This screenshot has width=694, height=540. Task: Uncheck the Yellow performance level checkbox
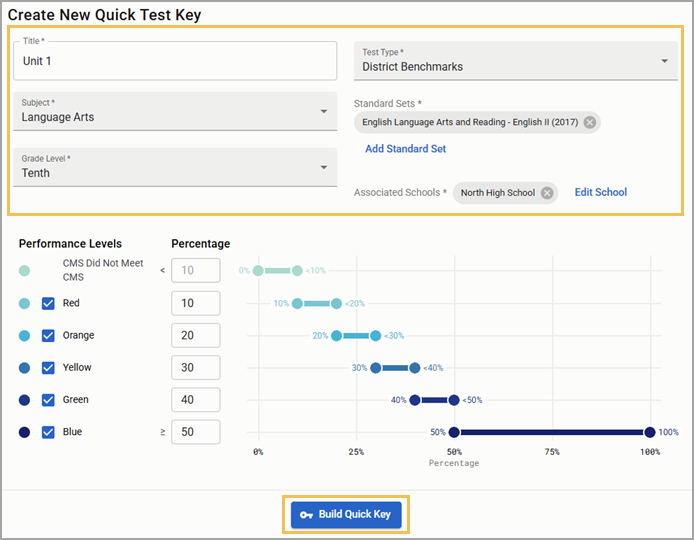tap(48, 368)
